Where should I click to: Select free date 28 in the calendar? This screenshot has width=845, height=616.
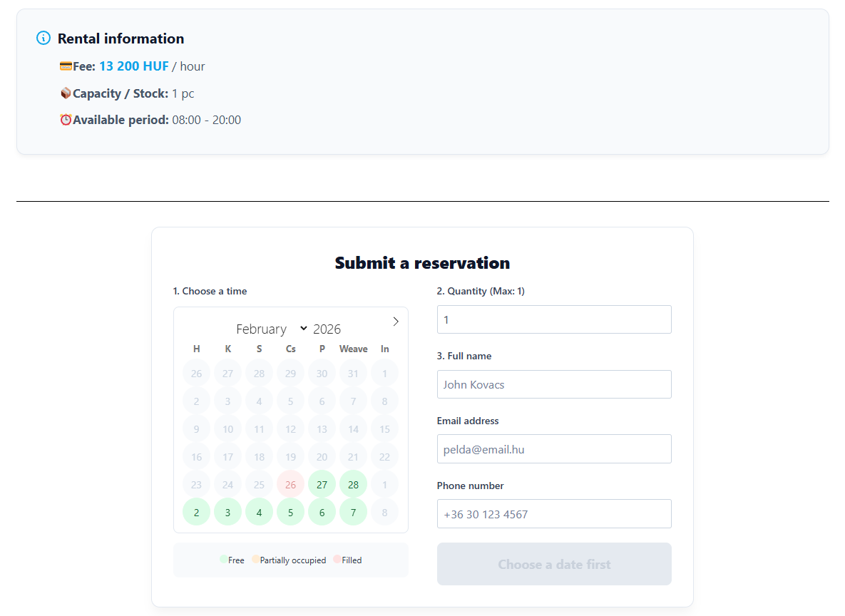353,484
